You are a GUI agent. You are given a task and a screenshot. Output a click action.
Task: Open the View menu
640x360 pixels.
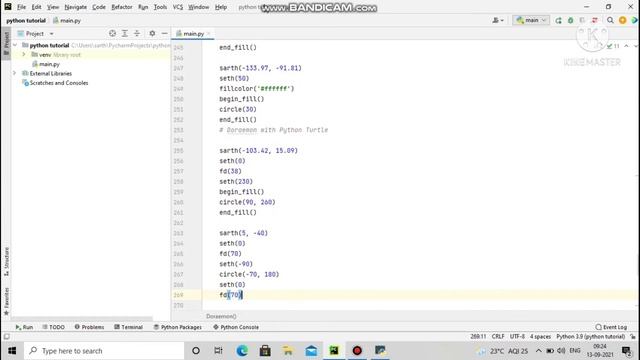point(53,7)
